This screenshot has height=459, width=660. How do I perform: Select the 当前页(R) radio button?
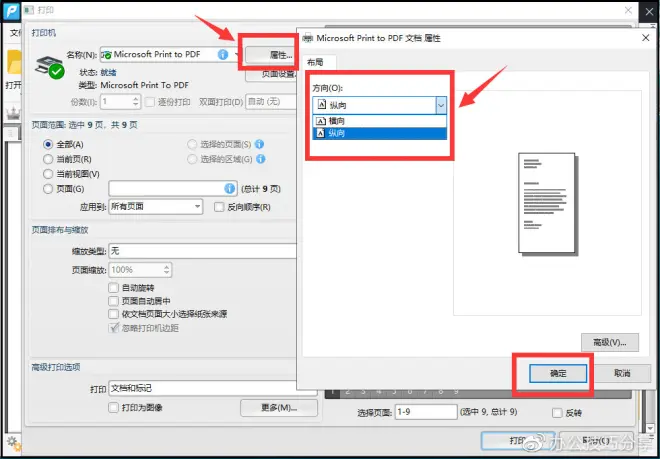tap(48, 159)
